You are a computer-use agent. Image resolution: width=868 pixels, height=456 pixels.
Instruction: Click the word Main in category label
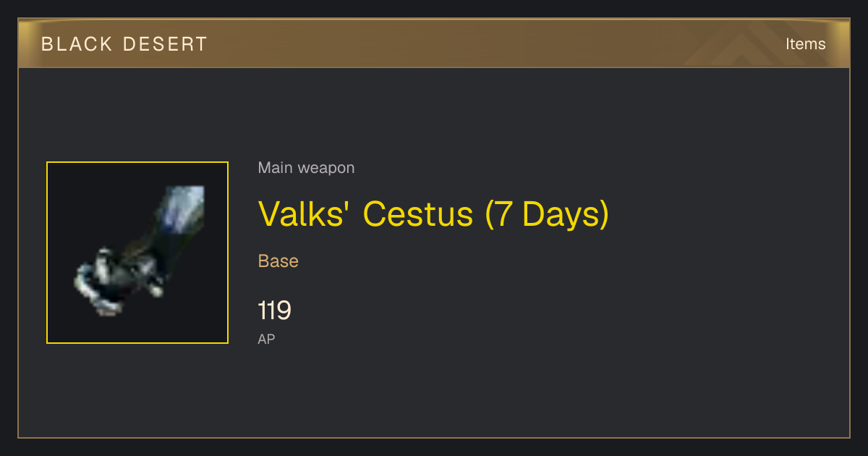click(276, 168)
